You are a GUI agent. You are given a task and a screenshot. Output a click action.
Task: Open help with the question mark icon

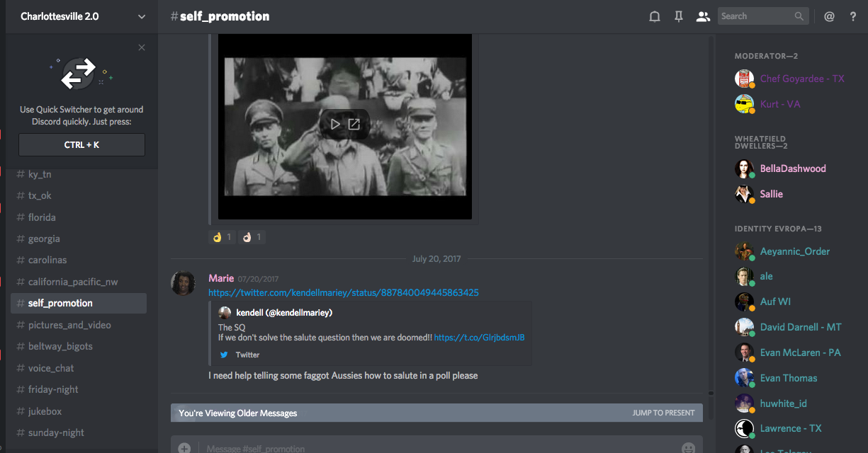tap(853, 16)
